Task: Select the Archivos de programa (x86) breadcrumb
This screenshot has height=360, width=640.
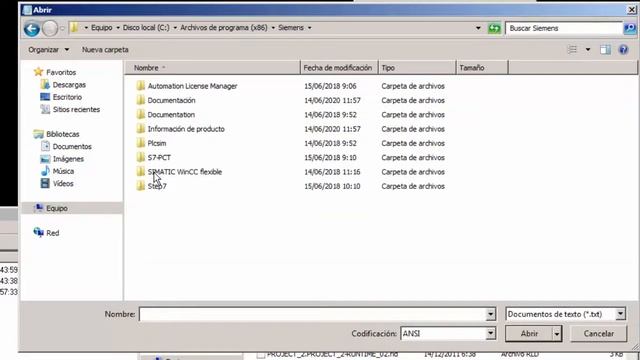Action: (x=224, y=27)
